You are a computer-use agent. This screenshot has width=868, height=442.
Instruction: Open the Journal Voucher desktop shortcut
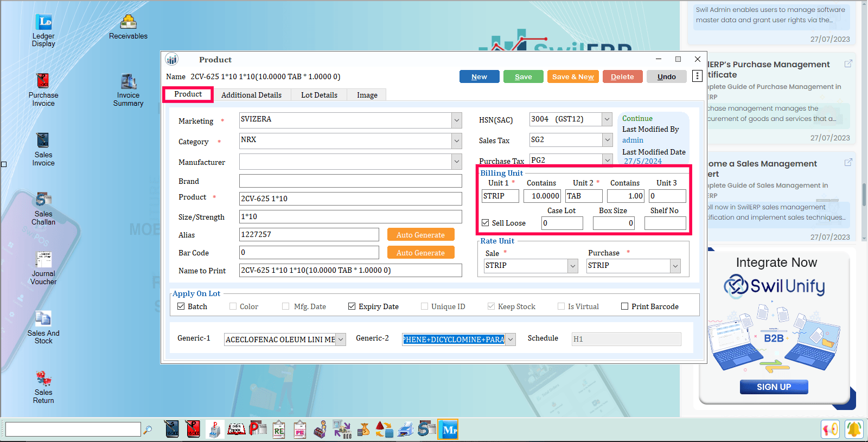tap(43, 268)
